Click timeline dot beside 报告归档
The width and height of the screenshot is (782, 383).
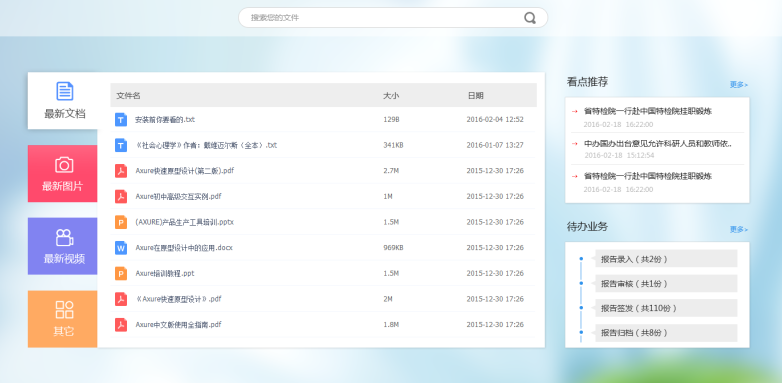pos(581,332)
